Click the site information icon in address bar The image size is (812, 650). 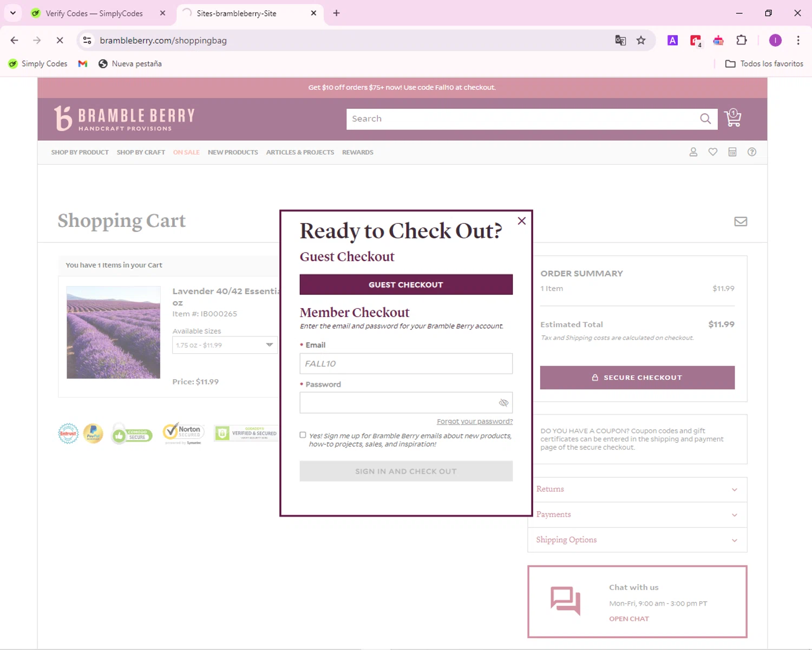click(87, 40)
